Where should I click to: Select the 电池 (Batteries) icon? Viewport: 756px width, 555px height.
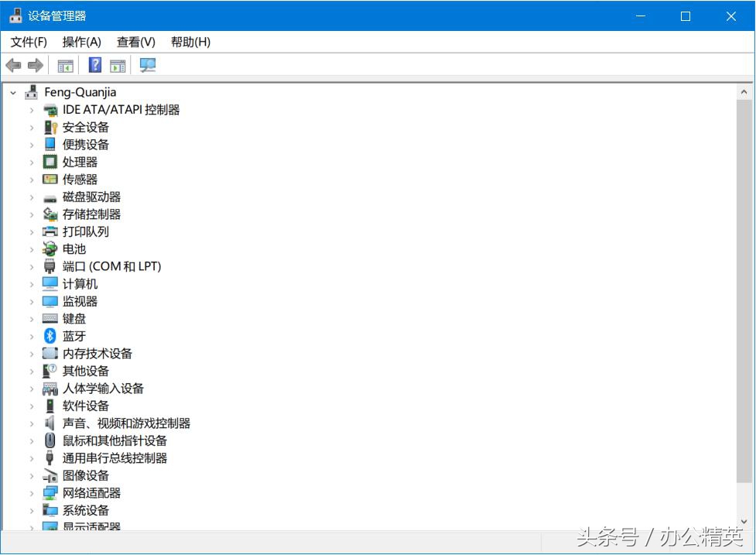coord(50,248)
